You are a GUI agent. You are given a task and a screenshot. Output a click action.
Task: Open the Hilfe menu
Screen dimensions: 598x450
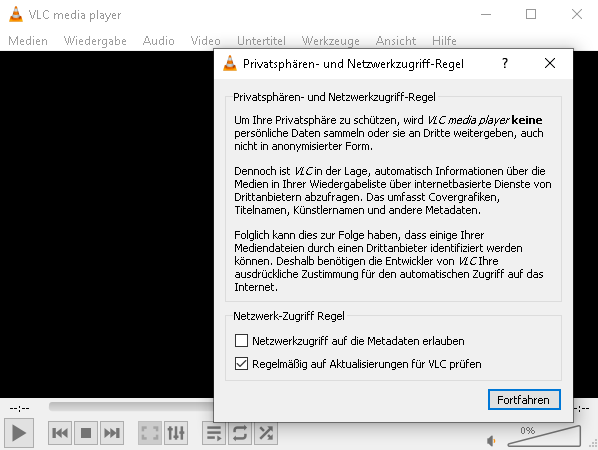pyautogui.click(x=444, y=40)
